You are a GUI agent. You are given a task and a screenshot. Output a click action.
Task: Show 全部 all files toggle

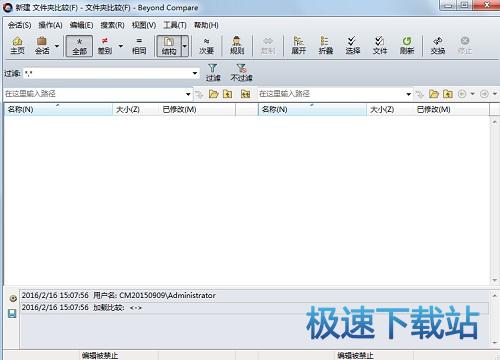(79, 46)
